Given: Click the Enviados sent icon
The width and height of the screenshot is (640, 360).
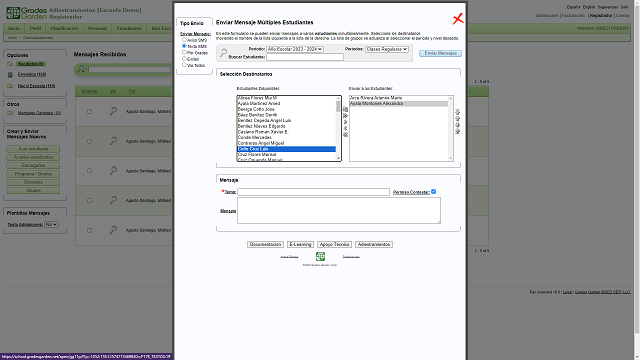Looking at the screenshot, I should pos(10,75).
